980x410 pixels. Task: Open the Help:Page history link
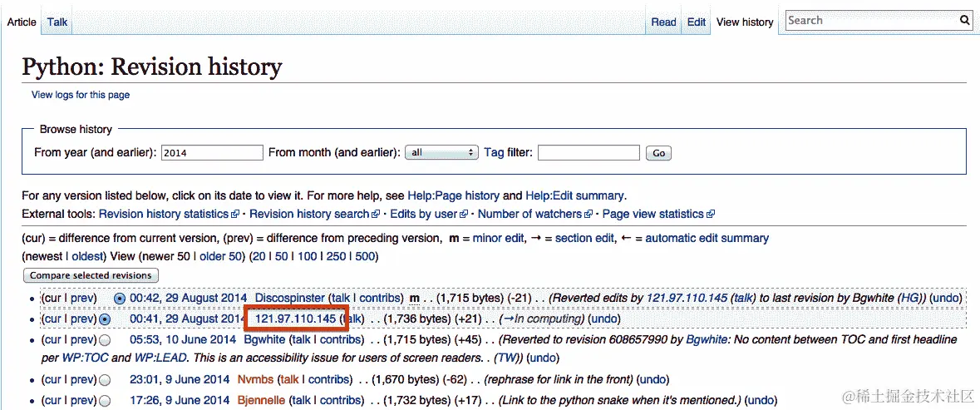point(453,195)
